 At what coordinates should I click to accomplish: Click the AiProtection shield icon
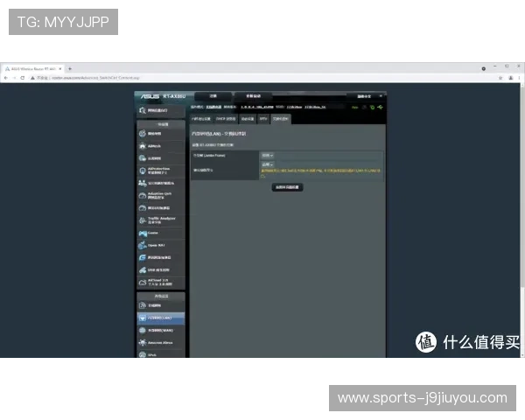143,170
